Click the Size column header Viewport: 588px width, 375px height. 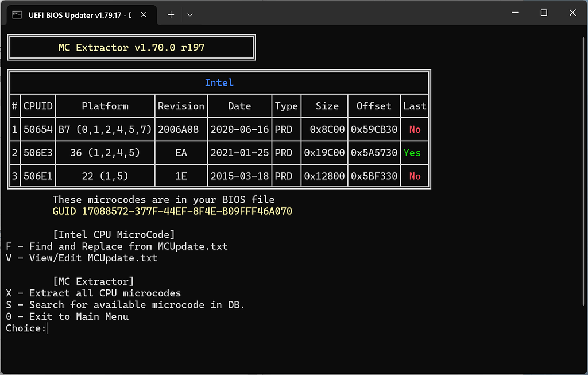coord(327,106)
